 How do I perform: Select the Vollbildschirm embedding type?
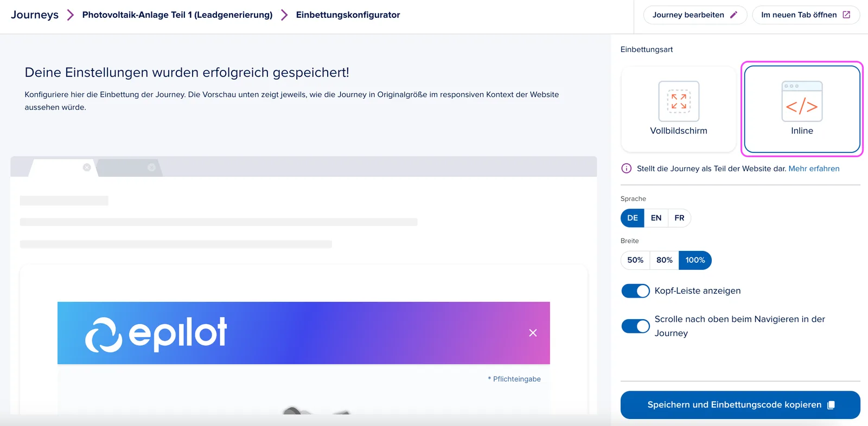(679, 109)
